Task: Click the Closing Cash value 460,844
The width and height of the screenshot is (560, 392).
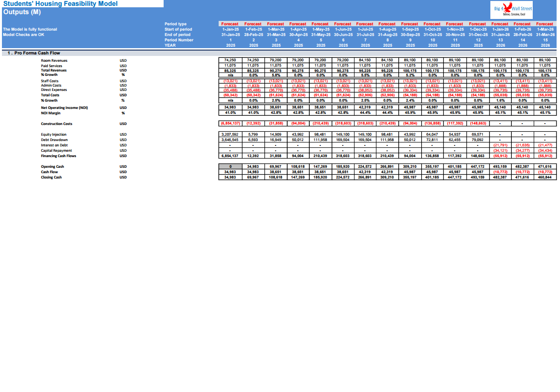Action: [x=545, y=177]
